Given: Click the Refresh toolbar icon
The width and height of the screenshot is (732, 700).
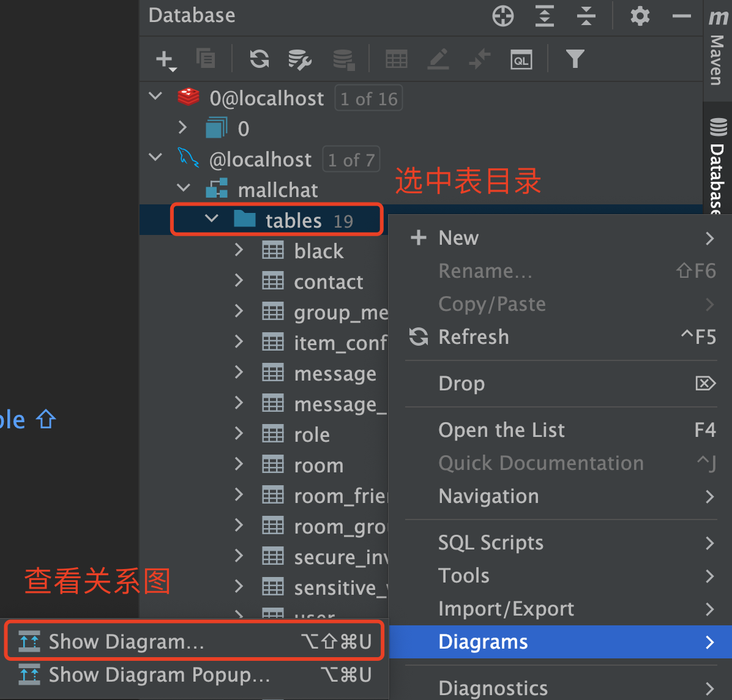Looking at the screenshot, I should click(x=260, y=59).
